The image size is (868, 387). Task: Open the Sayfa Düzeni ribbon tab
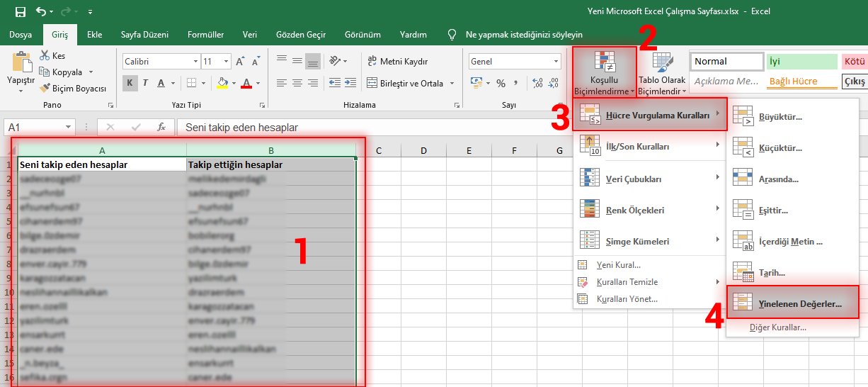(144, 34)
